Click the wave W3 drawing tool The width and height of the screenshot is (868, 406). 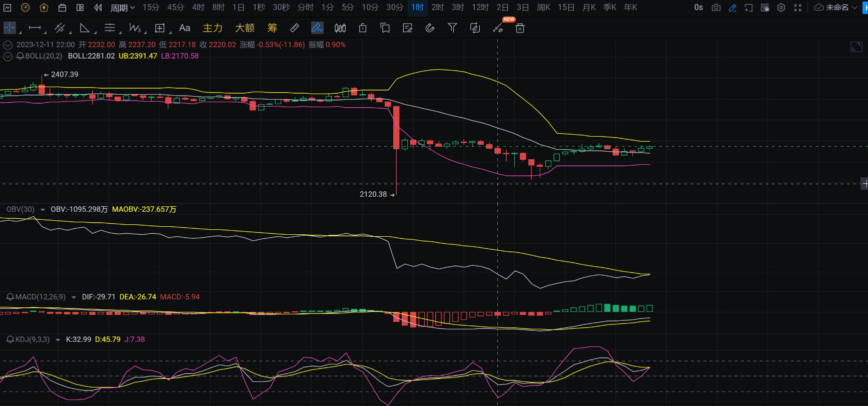click(x=135, y=28)
